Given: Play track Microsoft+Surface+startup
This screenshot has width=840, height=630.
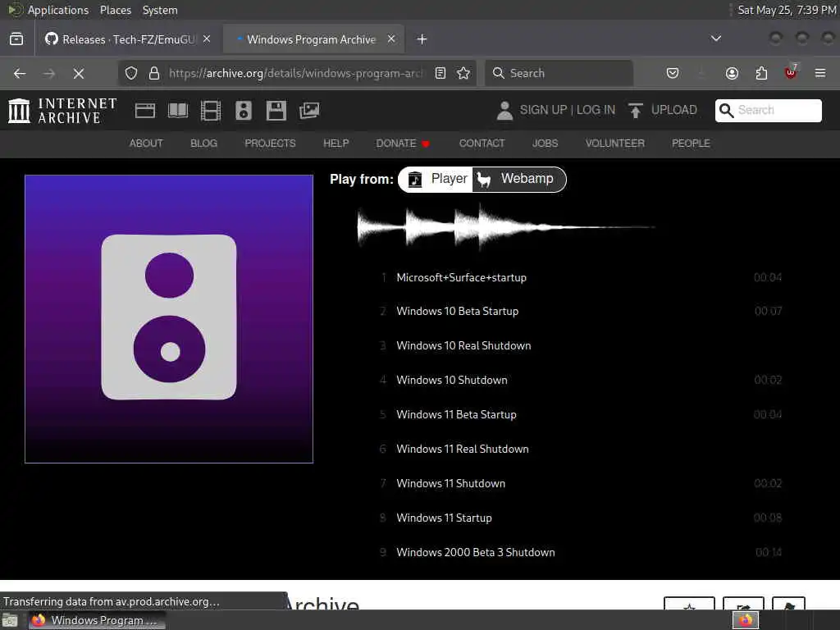Looking at the screenshot, I should coord(582,277).
